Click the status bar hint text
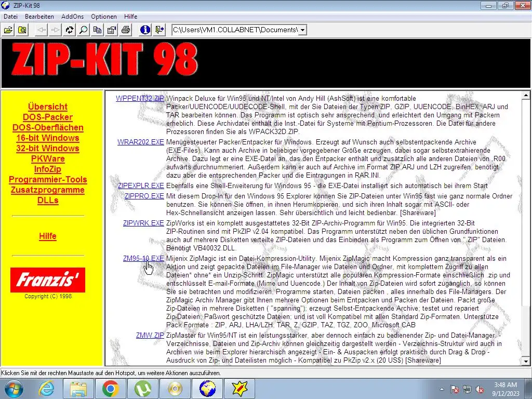 click(111, 373)
